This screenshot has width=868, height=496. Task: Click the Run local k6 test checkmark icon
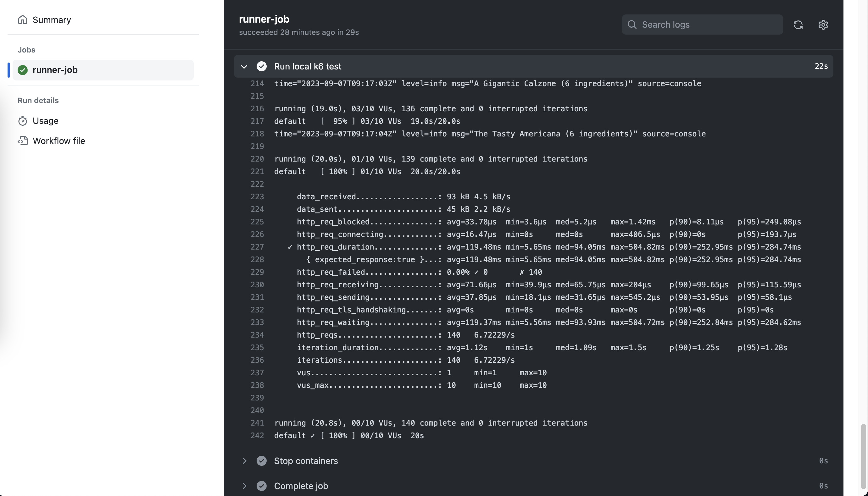[x=261, y=66]
